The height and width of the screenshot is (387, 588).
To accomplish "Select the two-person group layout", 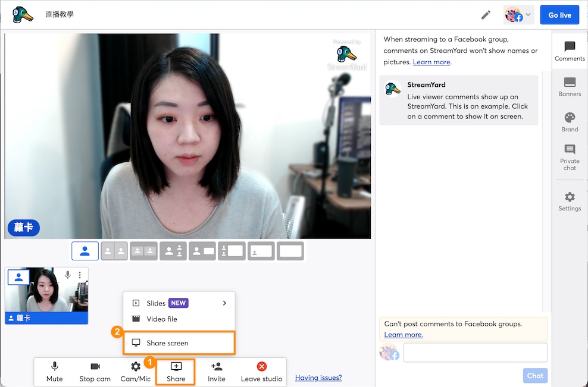I will (143, 251).
